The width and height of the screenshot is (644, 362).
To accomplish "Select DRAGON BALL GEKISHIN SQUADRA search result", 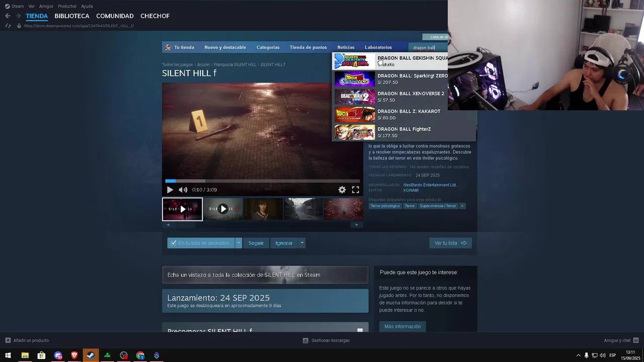I will [390, 61].
